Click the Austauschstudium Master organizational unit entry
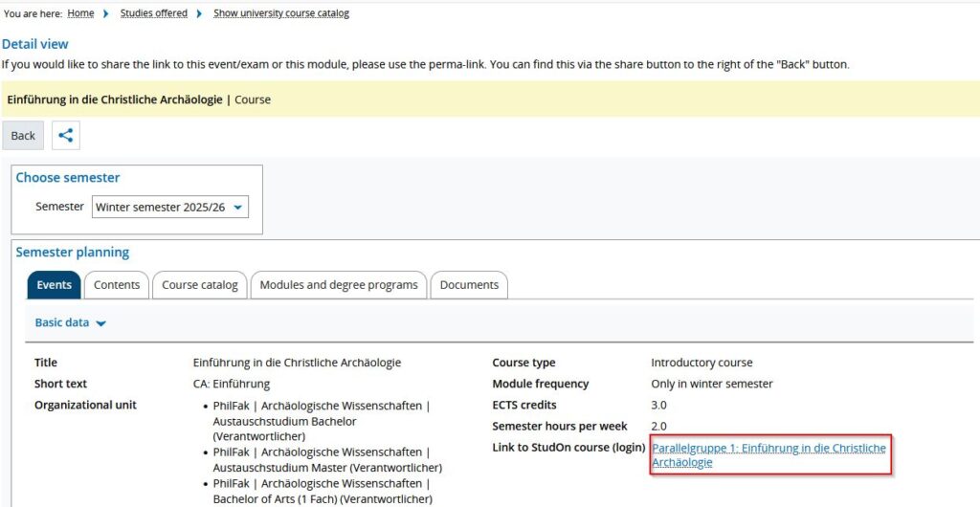 (327, 459)
